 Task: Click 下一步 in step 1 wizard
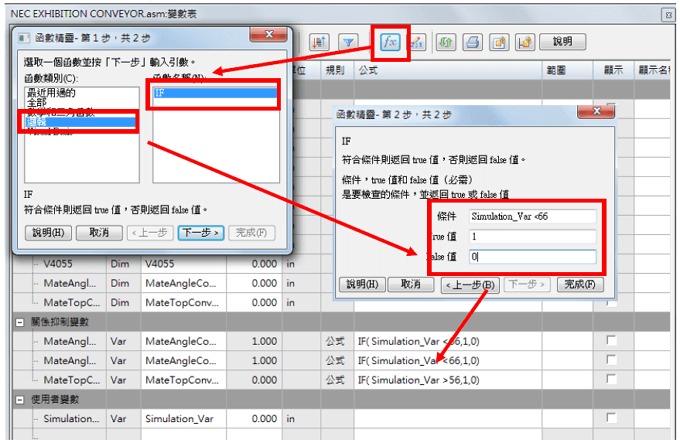coord(199,232)
